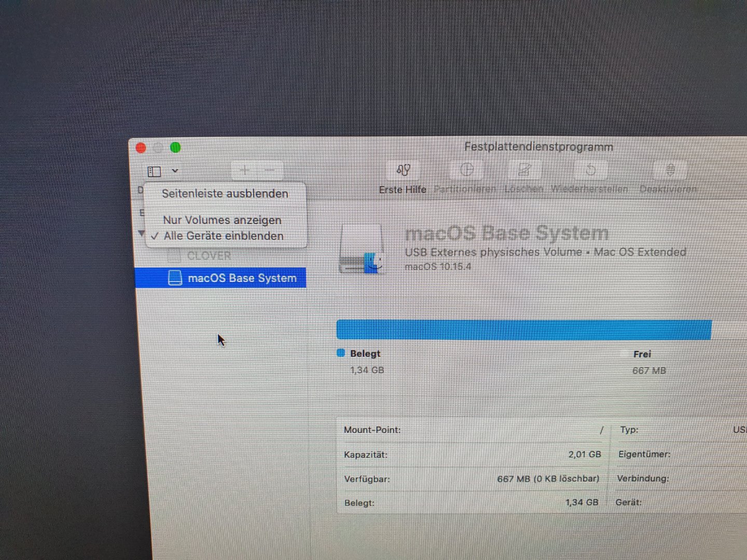Click the 'Belegt:' label in the info table
This screenshot has height=560, width=747.
pyautogui.click(x=359, y=503)
